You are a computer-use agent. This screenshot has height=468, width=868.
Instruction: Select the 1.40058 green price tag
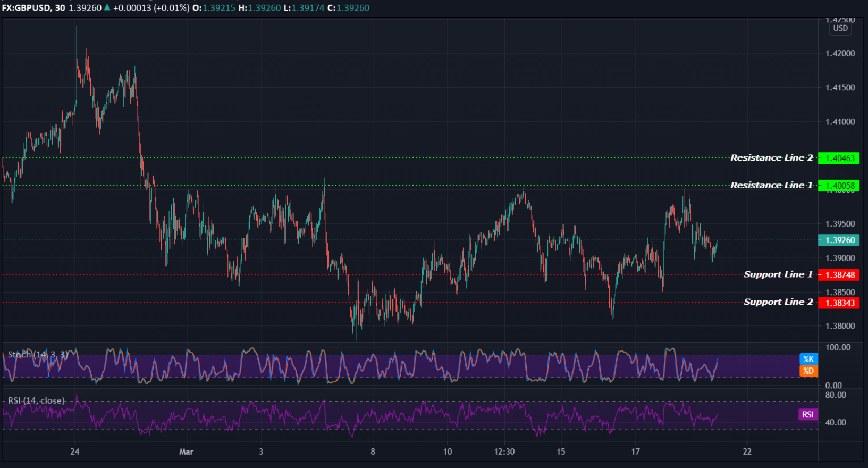[839, 186]
